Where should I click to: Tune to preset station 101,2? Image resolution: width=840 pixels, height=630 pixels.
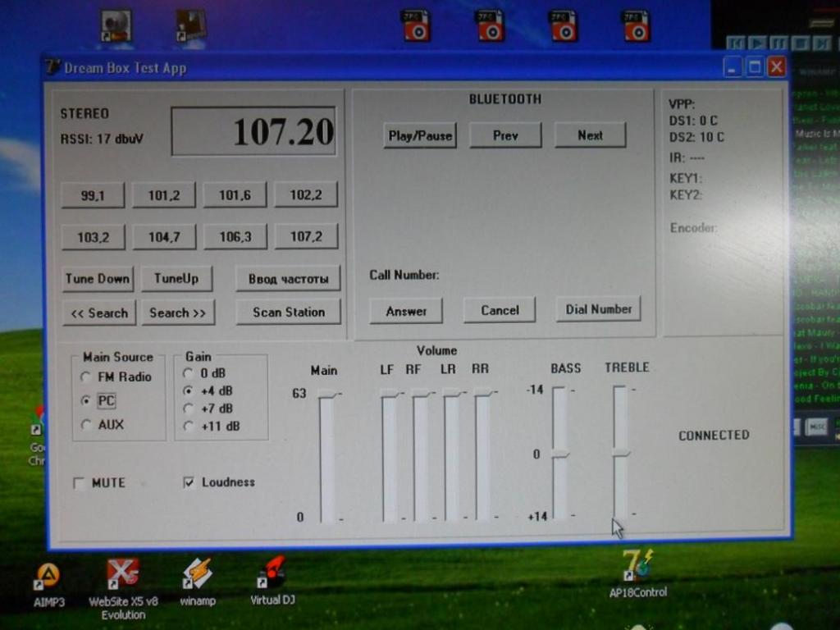click(164, 195)
